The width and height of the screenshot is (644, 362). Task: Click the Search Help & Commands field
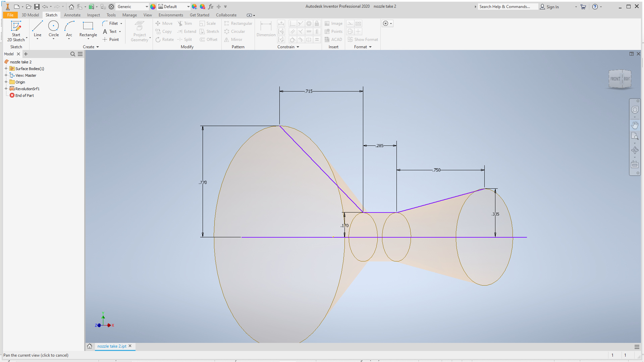(x=506, y=7)
